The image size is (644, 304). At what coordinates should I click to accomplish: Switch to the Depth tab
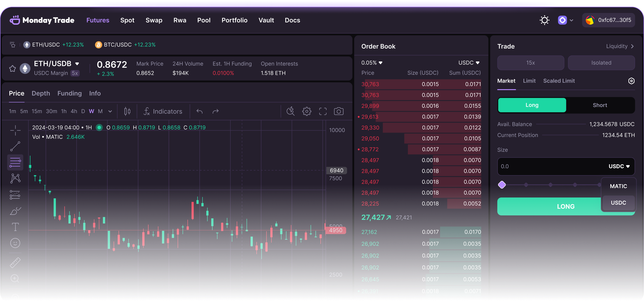point(41,93)
